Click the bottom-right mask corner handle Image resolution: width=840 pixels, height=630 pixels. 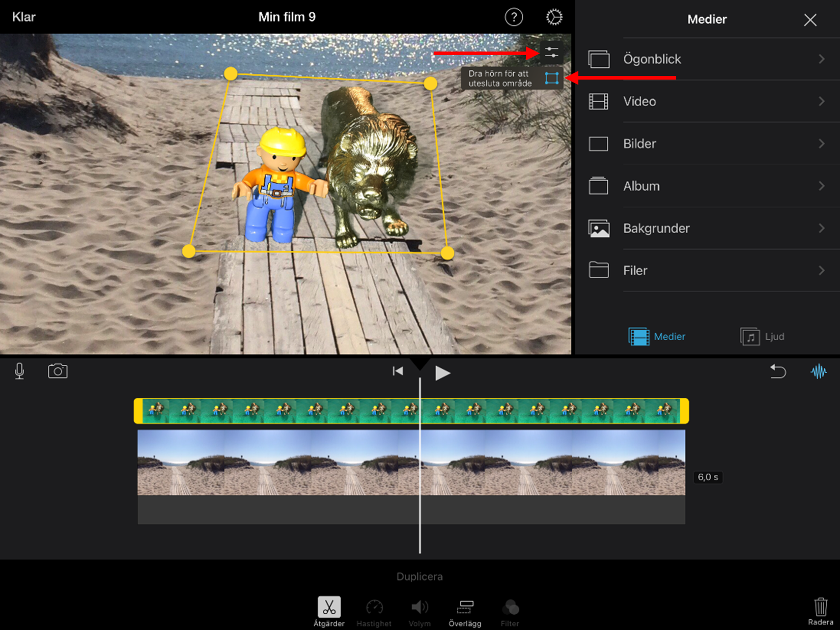(447, 253)
